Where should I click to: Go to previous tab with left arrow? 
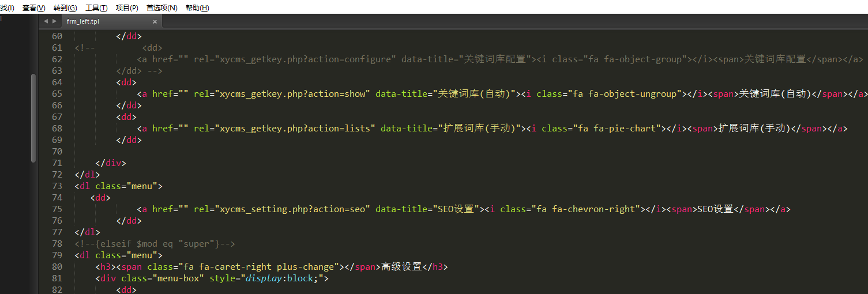(46, 21)
